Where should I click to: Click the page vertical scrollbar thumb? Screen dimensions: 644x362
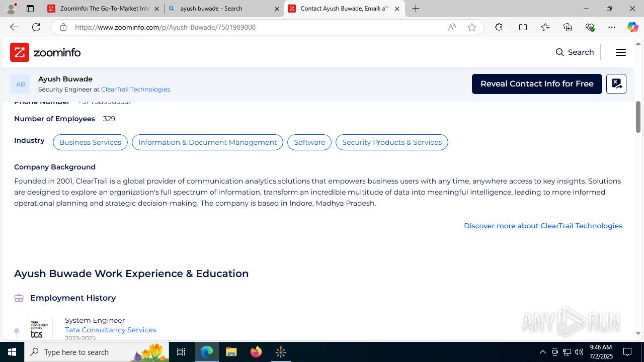coord(638,117)
